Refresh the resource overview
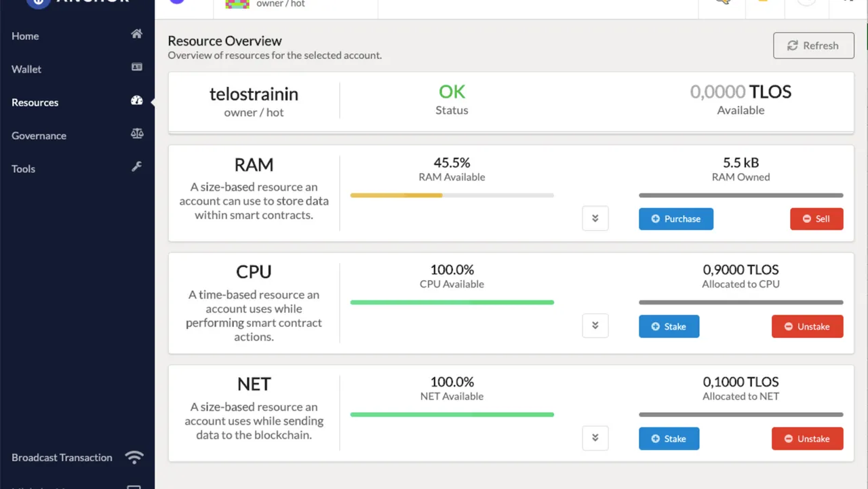 pyautogui.click(x=814, y=45)
